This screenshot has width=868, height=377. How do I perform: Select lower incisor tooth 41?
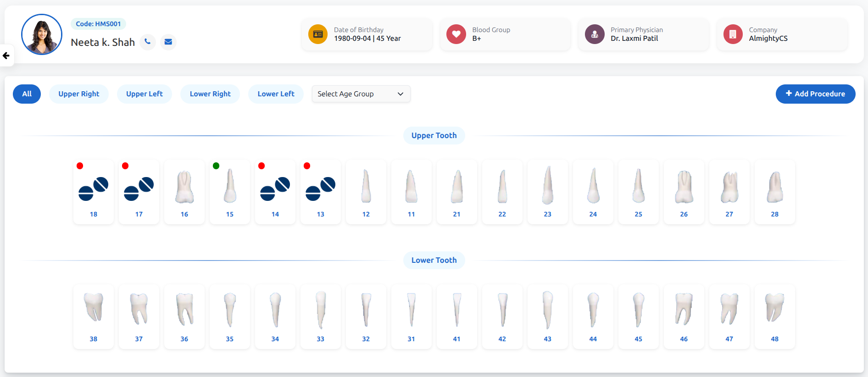pyautogui.click(x=457, y=310)
